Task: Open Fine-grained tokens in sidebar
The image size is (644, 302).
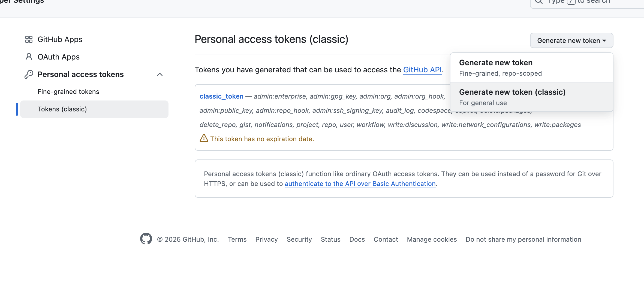Action: click(68, 92)
